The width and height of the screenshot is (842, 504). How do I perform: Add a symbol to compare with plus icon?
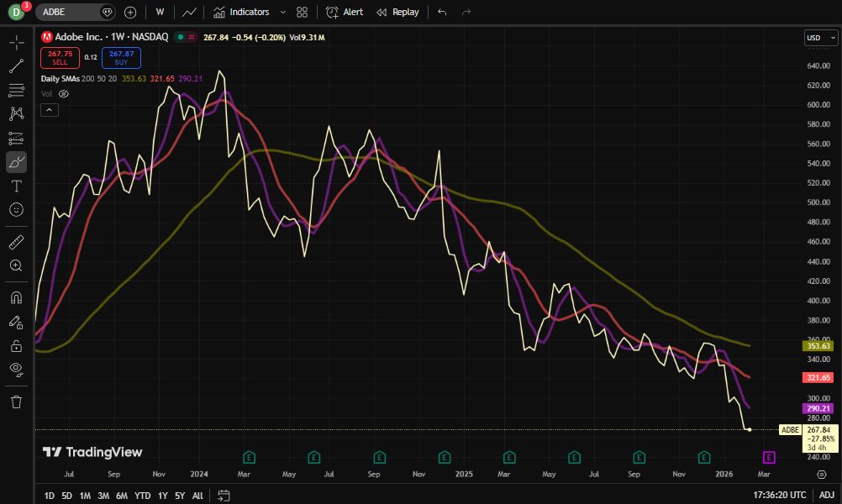coord(130,13)
